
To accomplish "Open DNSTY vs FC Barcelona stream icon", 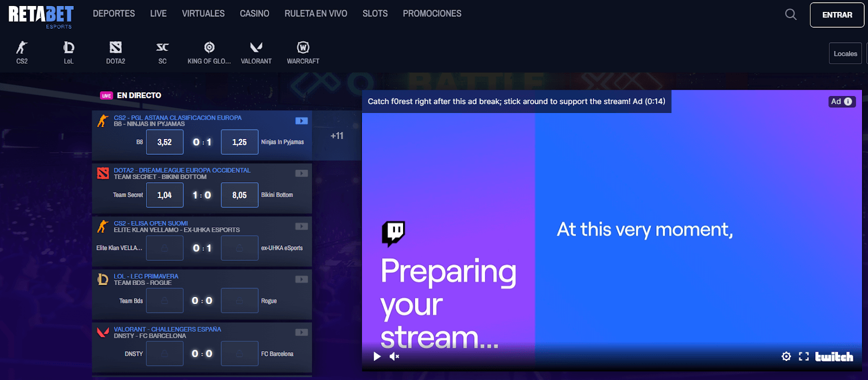I will [302, 332].
